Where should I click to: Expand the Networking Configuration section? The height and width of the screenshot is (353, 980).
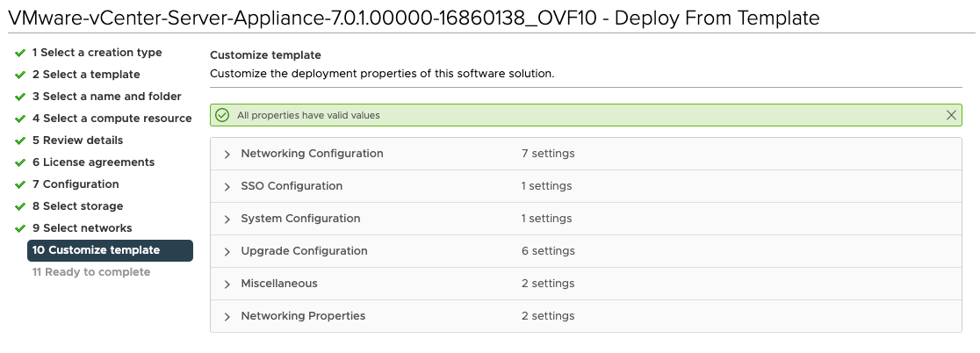click(227, 154)
